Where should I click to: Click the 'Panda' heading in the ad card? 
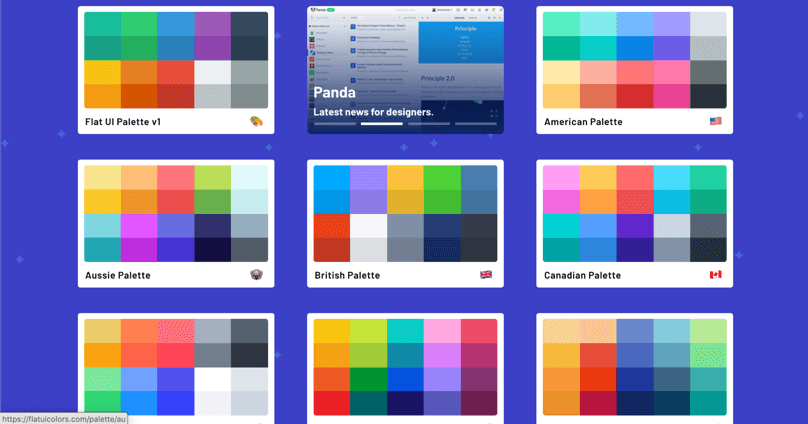tap(334, 93)
